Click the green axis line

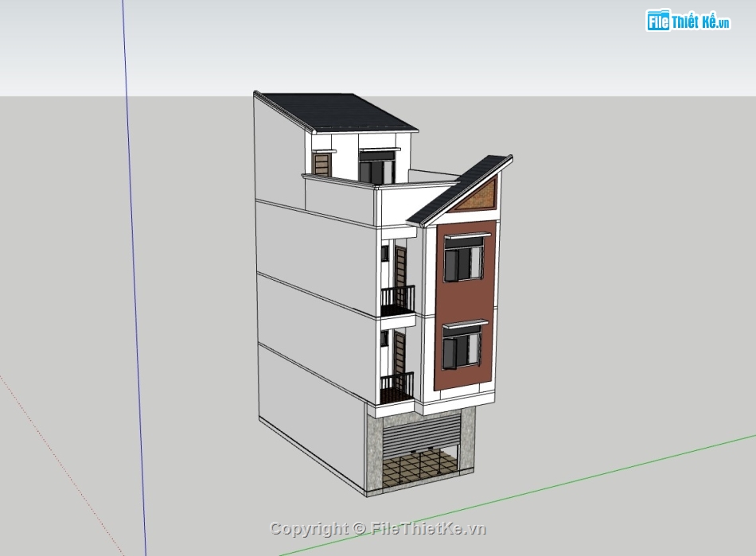pos(518,496)
